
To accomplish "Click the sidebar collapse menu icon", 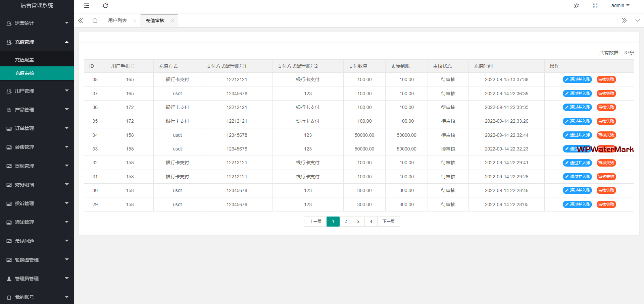I will coord(87,6).
